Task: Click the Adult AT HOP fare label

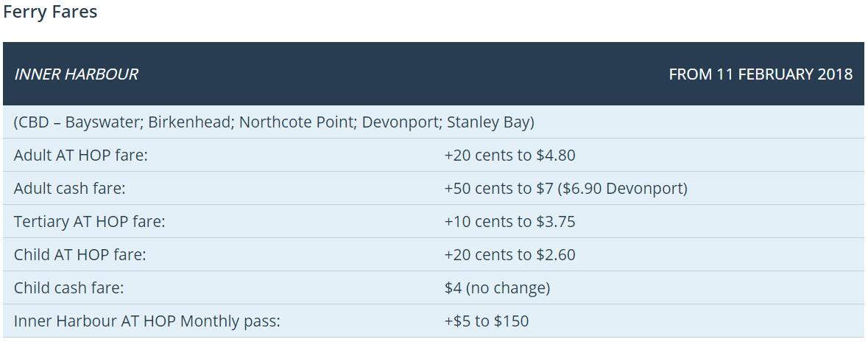Action: point(81,155)
